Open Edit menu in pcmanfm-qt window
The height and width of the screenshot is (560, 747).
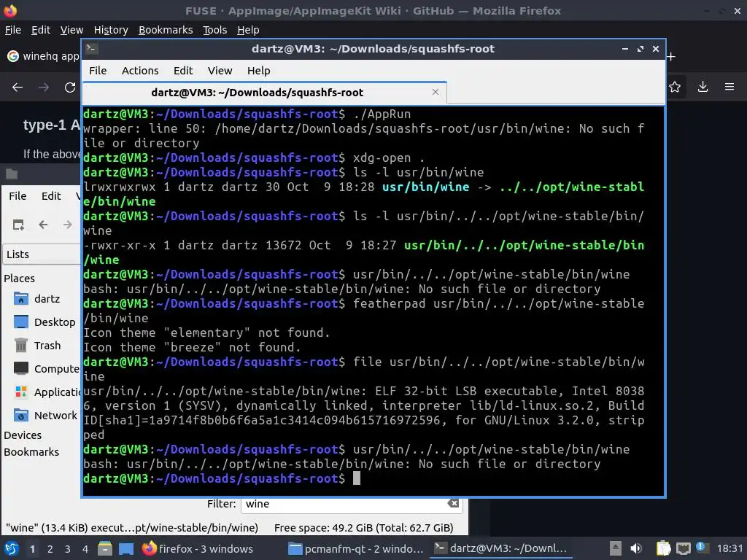(51, 196)
